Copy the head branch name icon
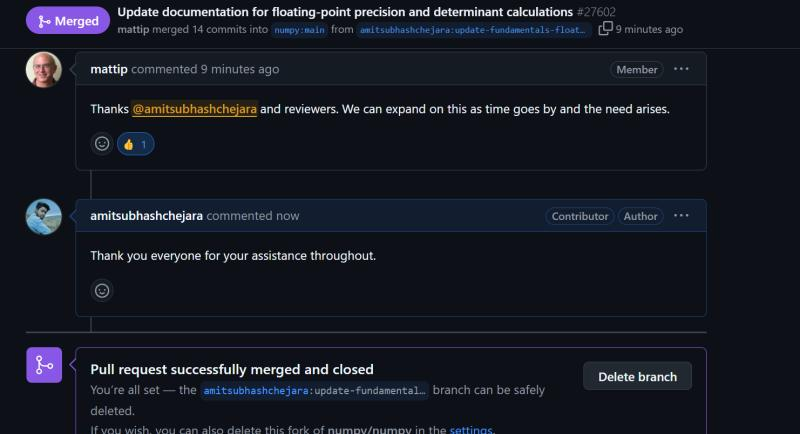 pyautogui.click(x=605, y=29)
